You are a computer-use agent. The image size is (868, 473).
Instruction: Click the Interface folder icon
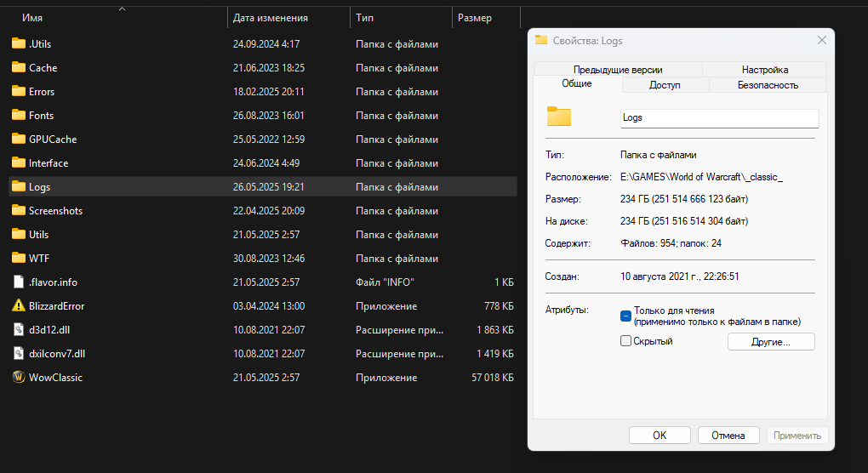18,162
